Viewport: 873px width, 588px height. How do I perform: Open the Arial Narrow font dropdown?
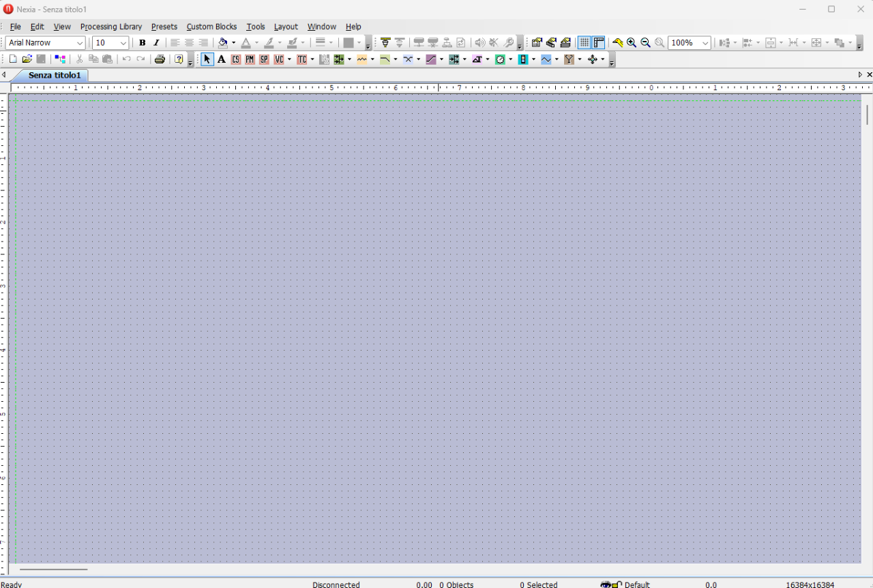pos(46,42)
